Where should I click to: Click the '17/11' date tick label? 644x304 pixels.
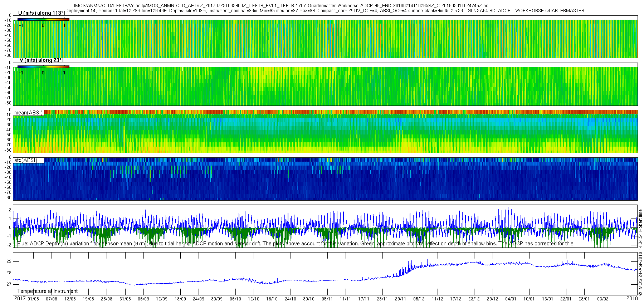(x=364, y=299)
